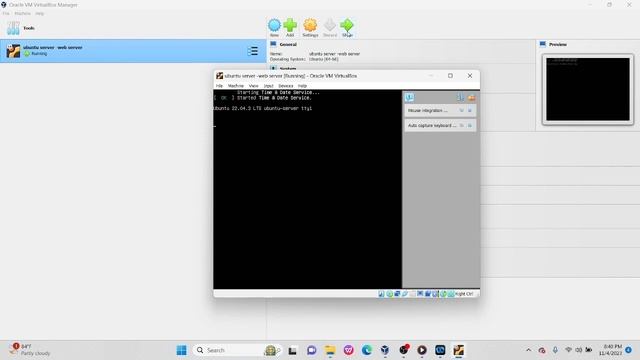Image resolution: width=640 pixels, height=360 pixels.
Task: Open the VM item's list menu icon
Action: [253, 51]
